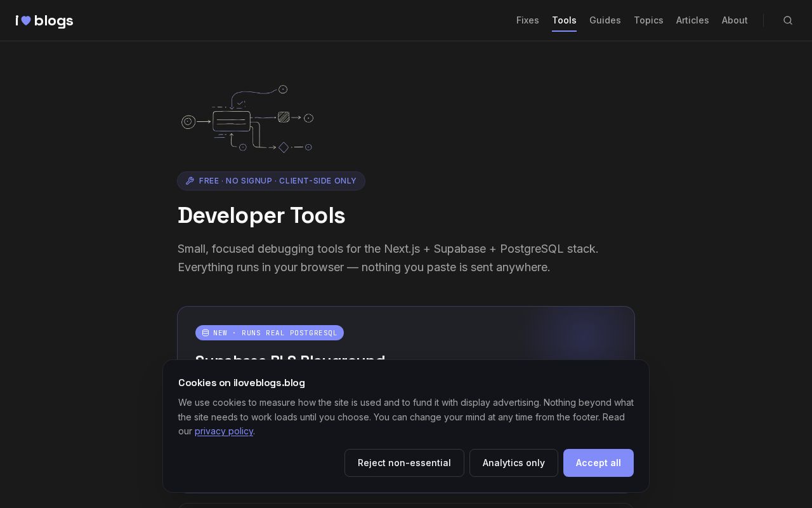Open the About page

tap(735, 20)
